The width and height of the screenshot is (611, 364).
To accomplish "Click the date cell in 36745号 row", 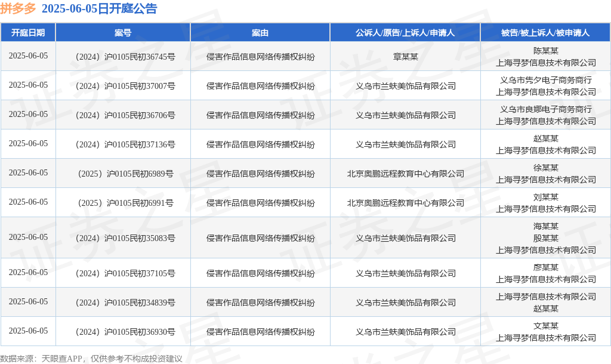I will pyautogui.click(x=28, y=55).
